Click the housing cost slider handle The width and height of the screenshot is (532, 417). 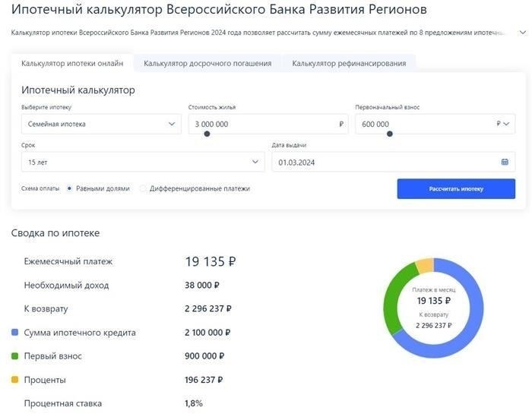[207, 134]
